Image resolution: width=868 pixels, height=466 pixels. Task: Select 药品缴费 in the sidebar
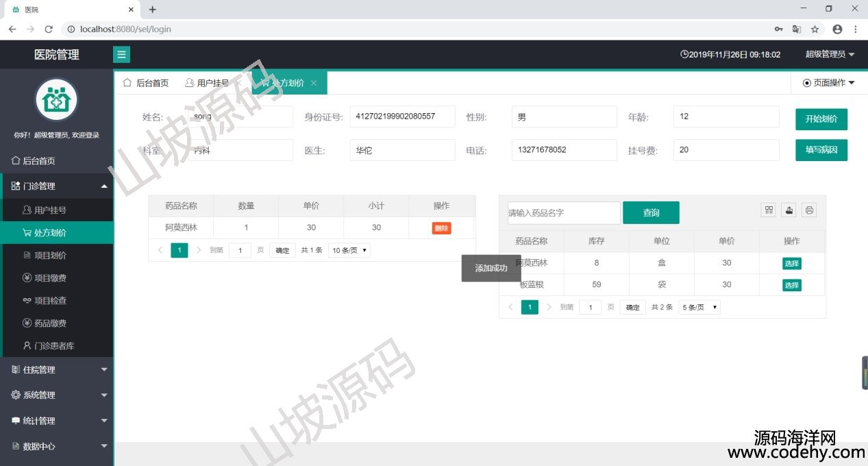coord(56,323)
